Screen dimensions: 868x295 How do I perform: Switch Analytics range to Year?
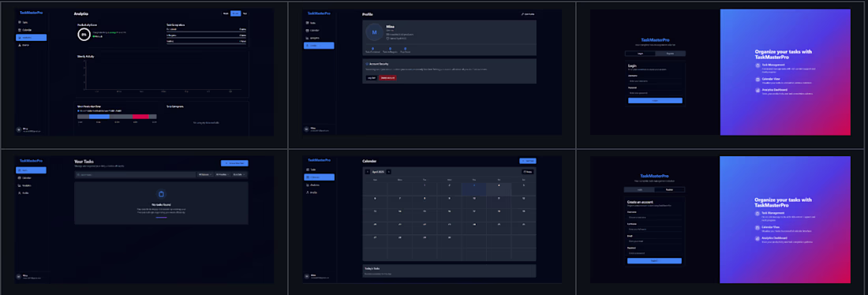coord(245,13)
